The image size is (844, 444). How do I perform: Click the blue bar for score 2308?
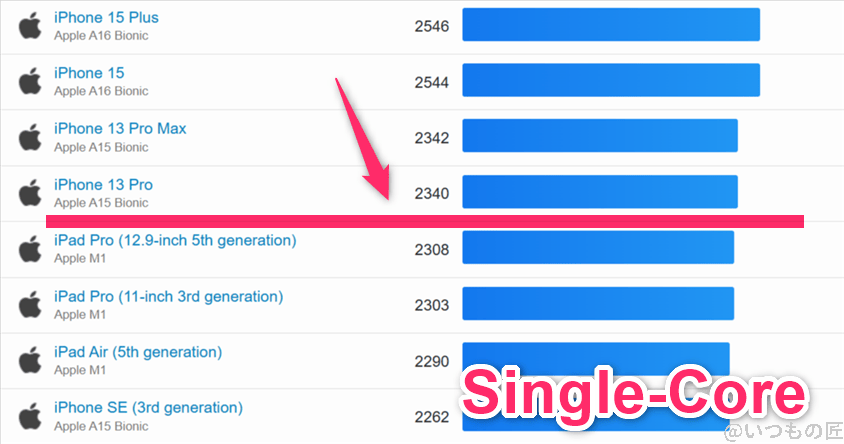coord(598,249)
